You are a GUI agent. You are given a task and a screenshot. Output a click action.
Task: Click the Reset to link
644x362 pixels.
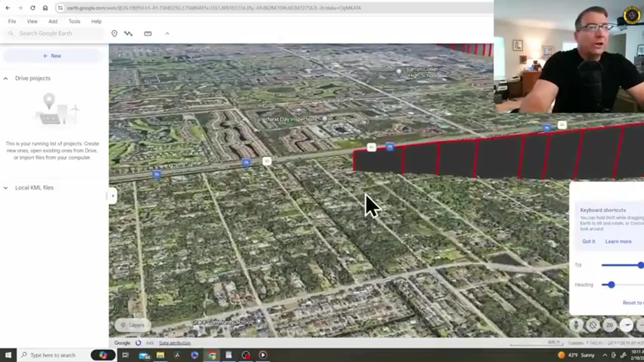[633, 303]
